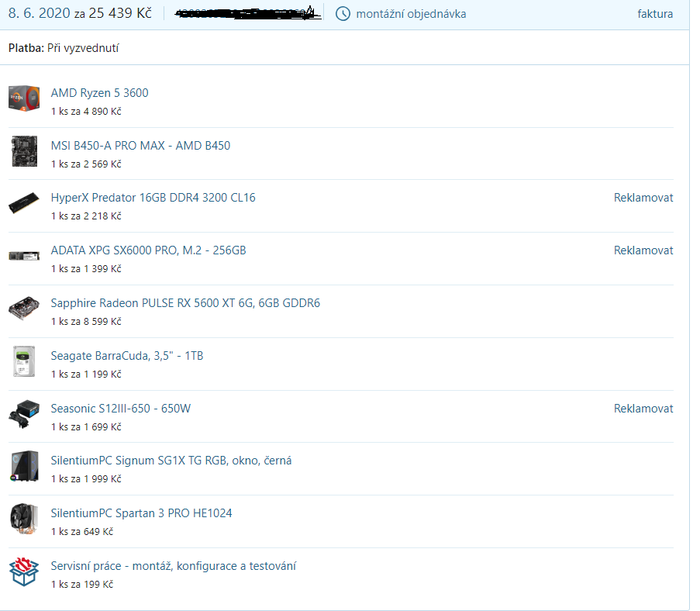Click the price text 1 ks za 1 399 Kč
Screen dimensions: 700x611
point(86,269)
